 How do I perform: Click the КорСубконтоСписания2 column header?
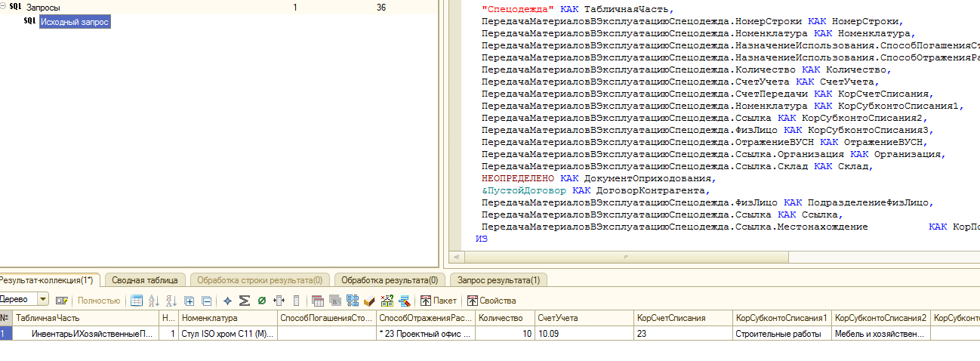[880, 319]
